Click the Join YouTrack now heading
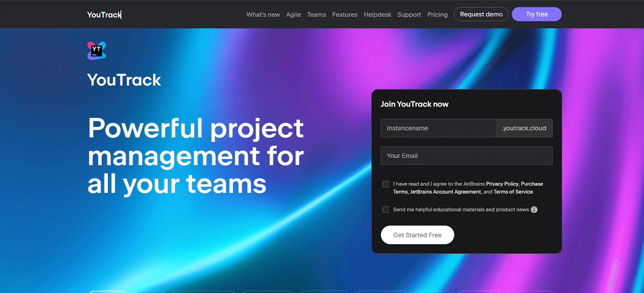This screenshot has width=644, height=293. tap(415, 104)
